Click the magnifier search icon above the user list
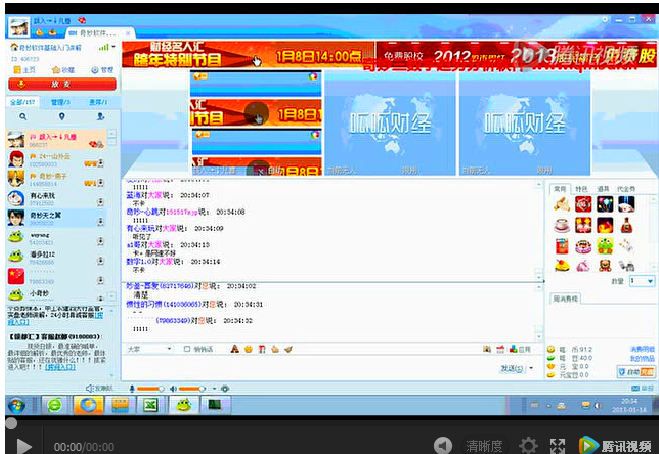The width and height of the screenshot is (659, 454). (22, 116)
